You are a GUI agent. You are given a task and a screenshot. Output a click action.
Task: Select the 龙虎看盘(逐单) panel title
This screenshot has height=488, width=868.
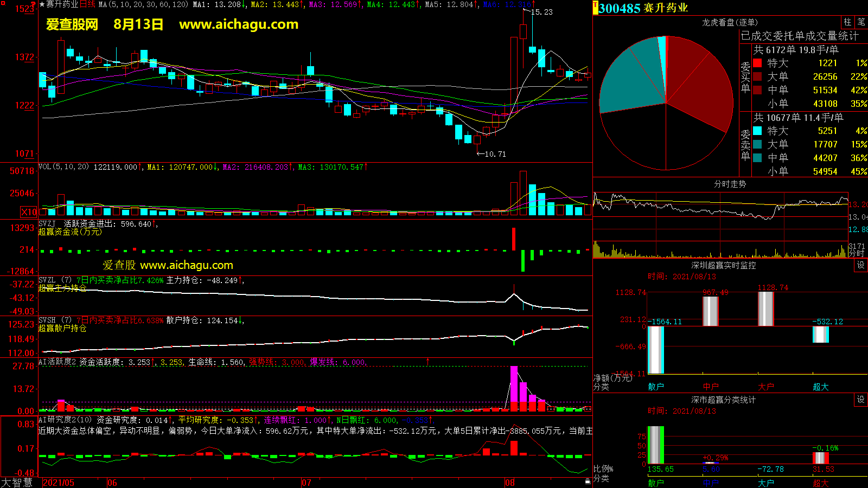pyautogui.click(x=730, y=22)
